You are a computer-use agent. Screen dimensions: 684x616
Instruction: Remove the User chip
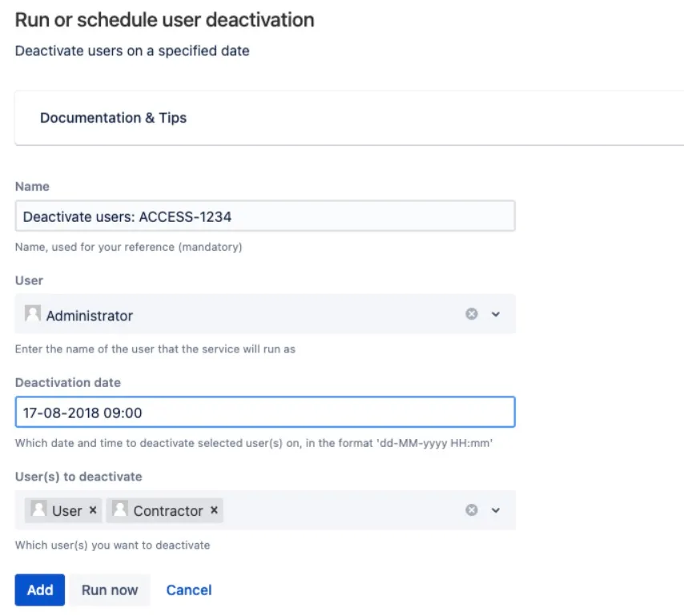pos(93,510)
